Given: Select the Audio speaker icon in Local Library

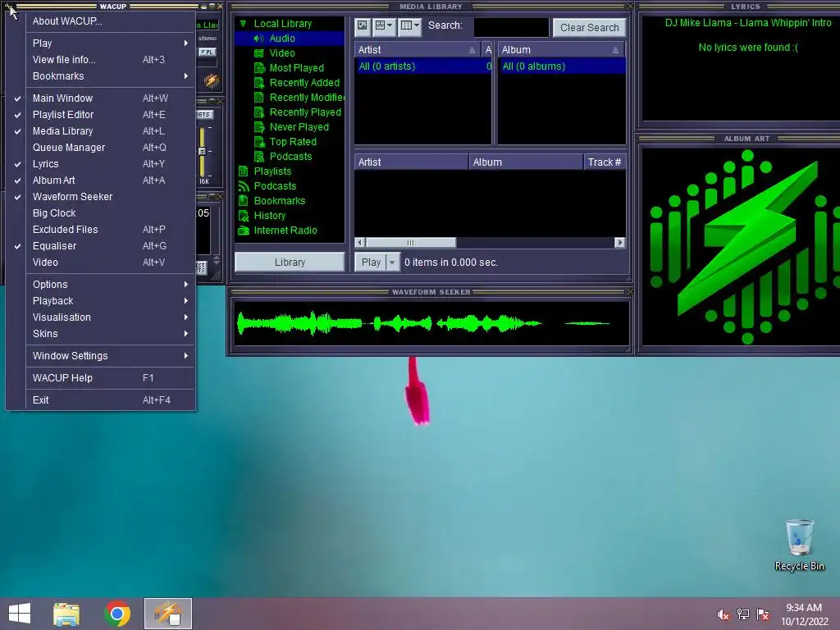Looking at the screenshot, I should (x=259, y=39).
